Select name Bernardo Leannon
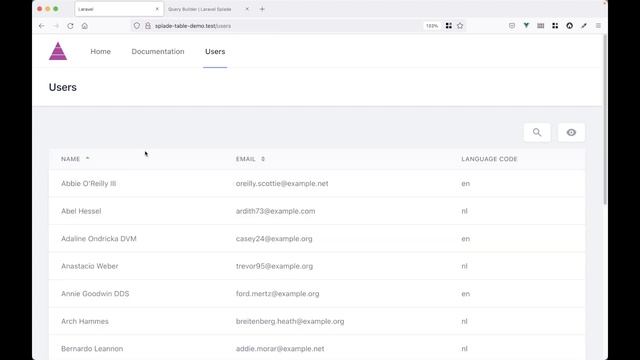 92,349
